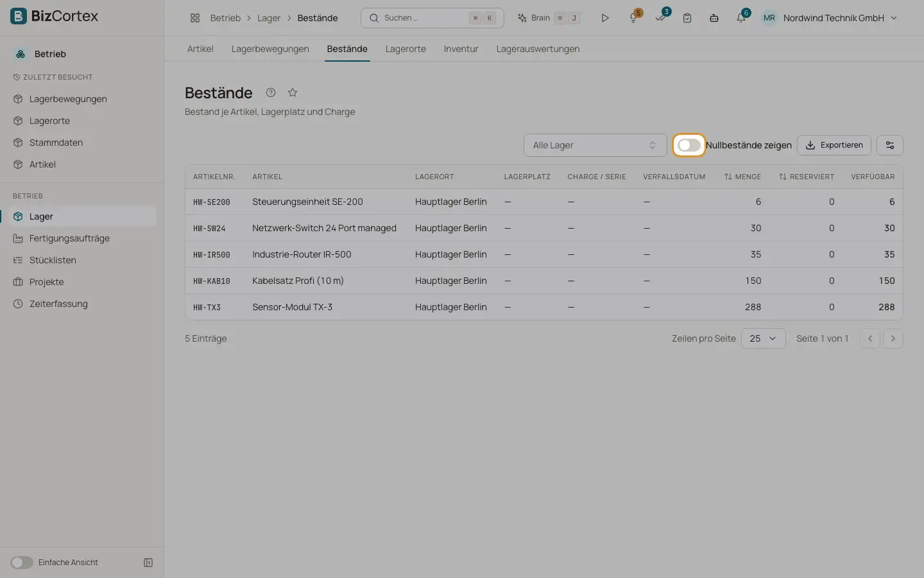Click the play icon in the top bar
924x578 pixels.
click(604, 18)
